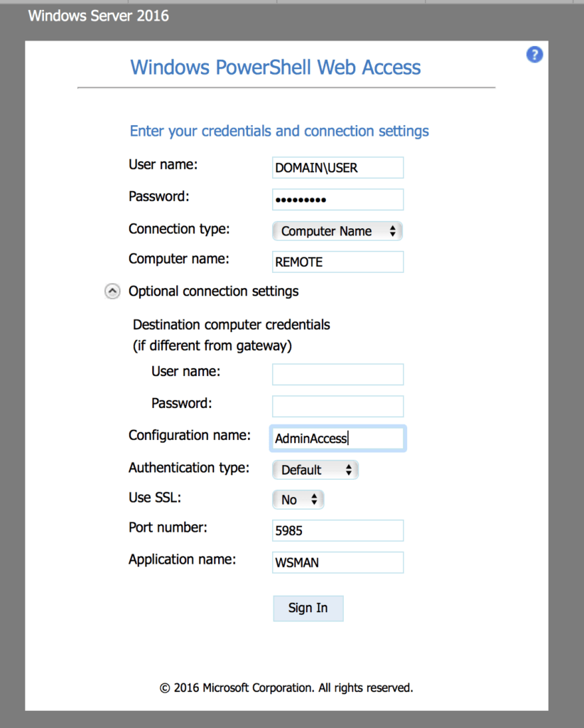
Task: Open the Use SSL dropdown
Action: (298, 500)
